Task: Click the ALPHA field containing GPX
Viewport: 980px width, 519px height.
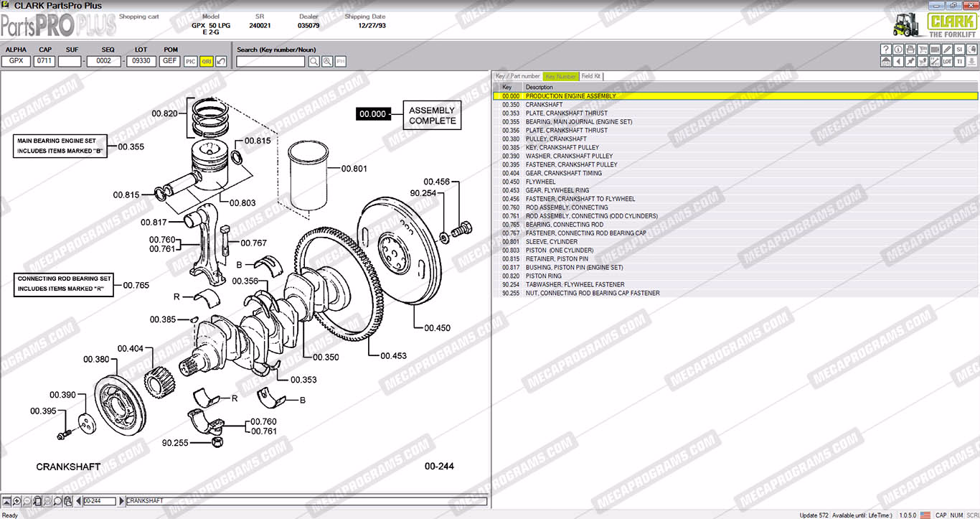Action: (17, 61)
